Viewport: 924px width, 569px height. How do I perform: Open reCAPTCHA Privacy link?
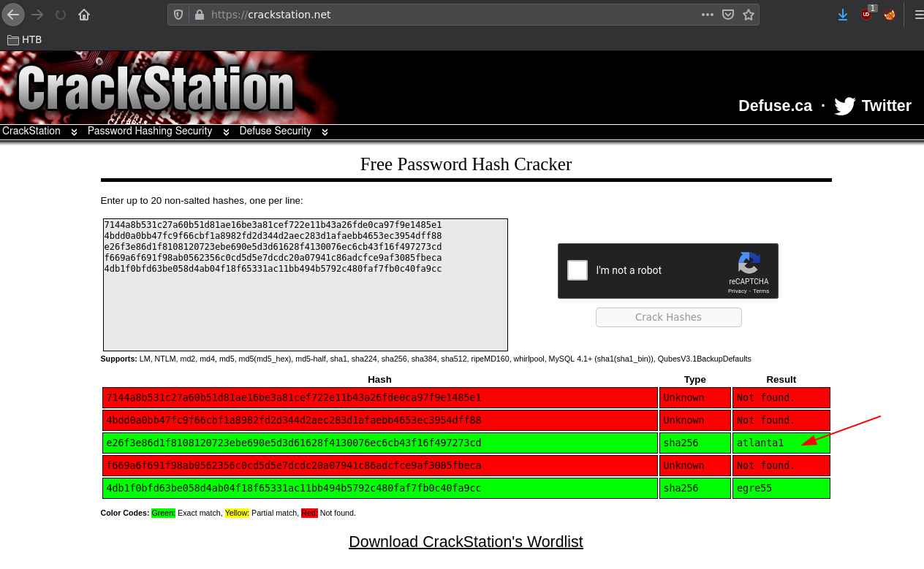tap(737, 291)
